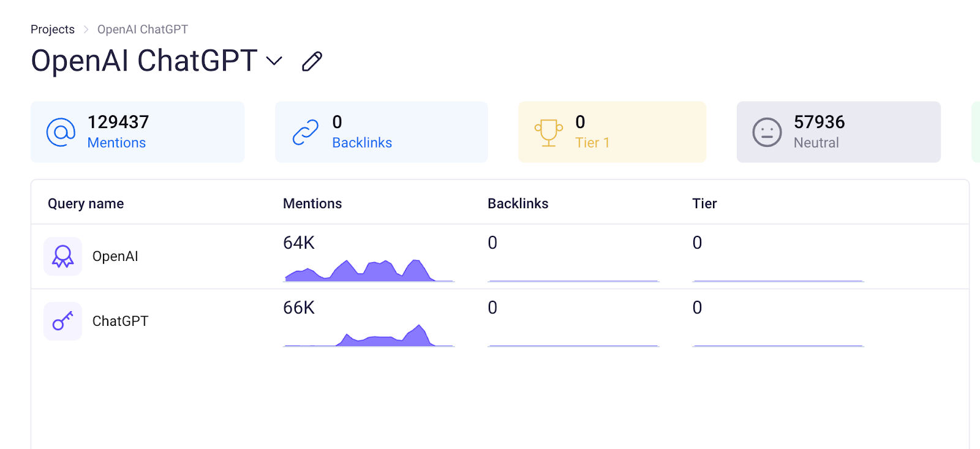980x449 pixels.
Task: Click the 66K mentions value
Action: (x=299, y=308)
